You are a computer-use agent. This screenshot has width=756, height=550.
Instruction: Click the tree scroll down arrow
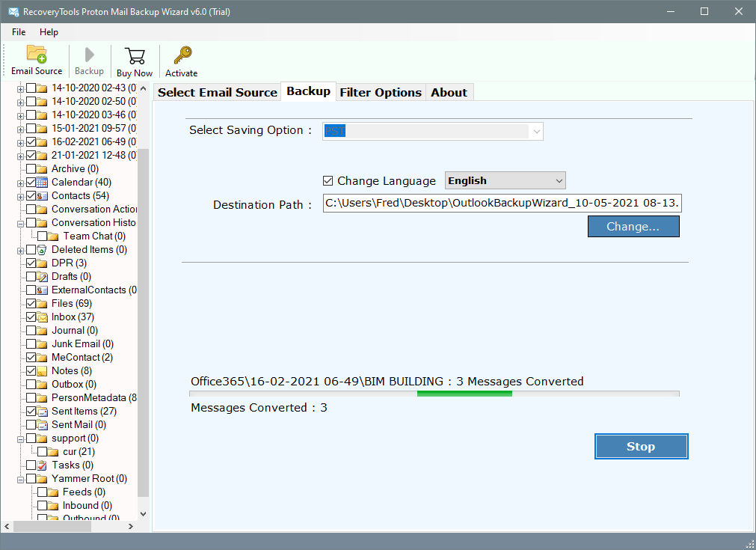pos(143,514)
